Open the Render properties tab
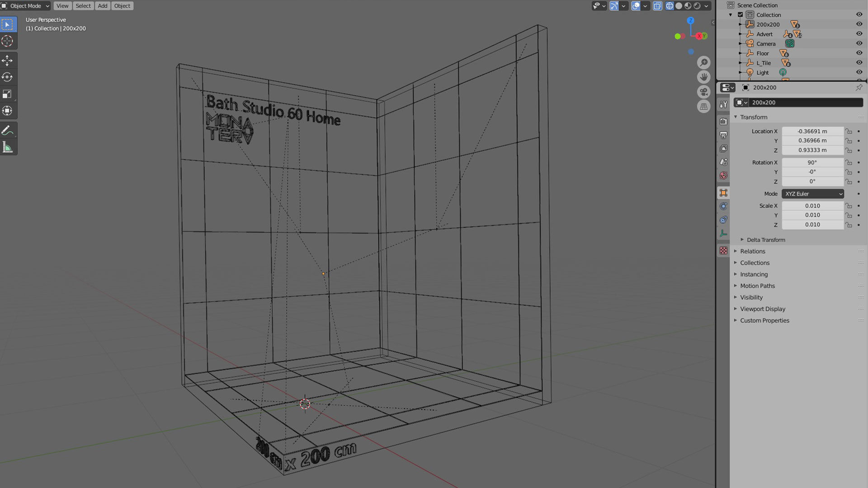The image size is (868, 488). (723, 122)
